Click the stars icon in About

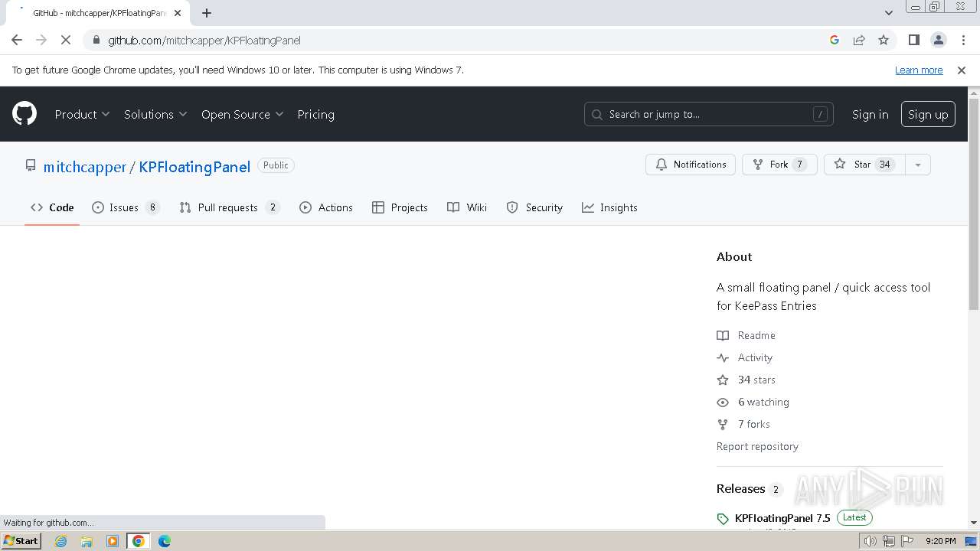[x=723, y=380]
